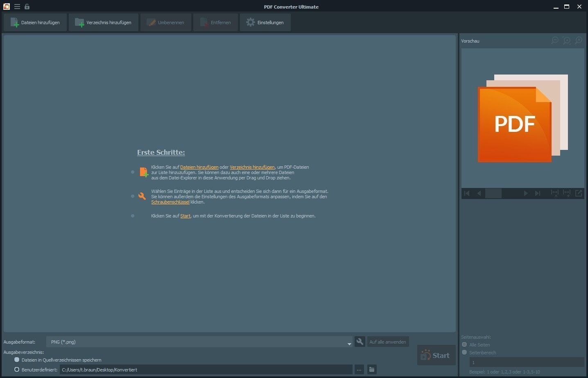This screenshot has width=588, height=378.
Task: Go to the first preview page
Action: click(x=466, y=193)
